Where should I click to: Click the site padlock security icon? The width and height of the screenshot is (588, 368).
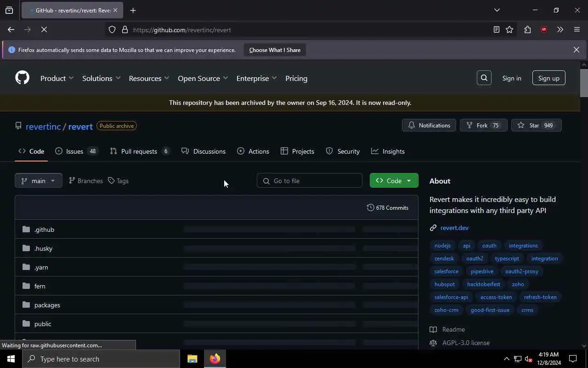click(124, 30)
